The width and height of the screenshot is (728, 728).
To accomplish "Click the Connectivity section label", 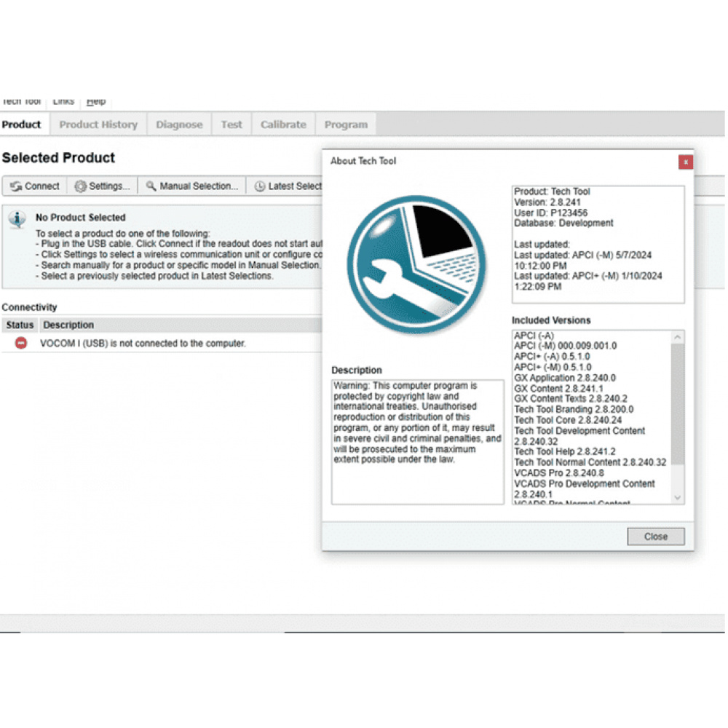I will pos(29,307).
